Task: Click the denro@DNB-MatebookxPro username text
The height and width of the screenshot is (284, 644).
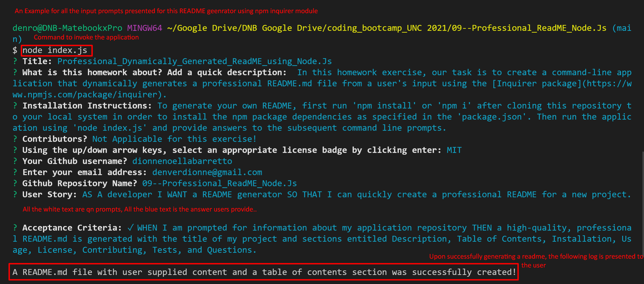Action: (x=67, y=28)
